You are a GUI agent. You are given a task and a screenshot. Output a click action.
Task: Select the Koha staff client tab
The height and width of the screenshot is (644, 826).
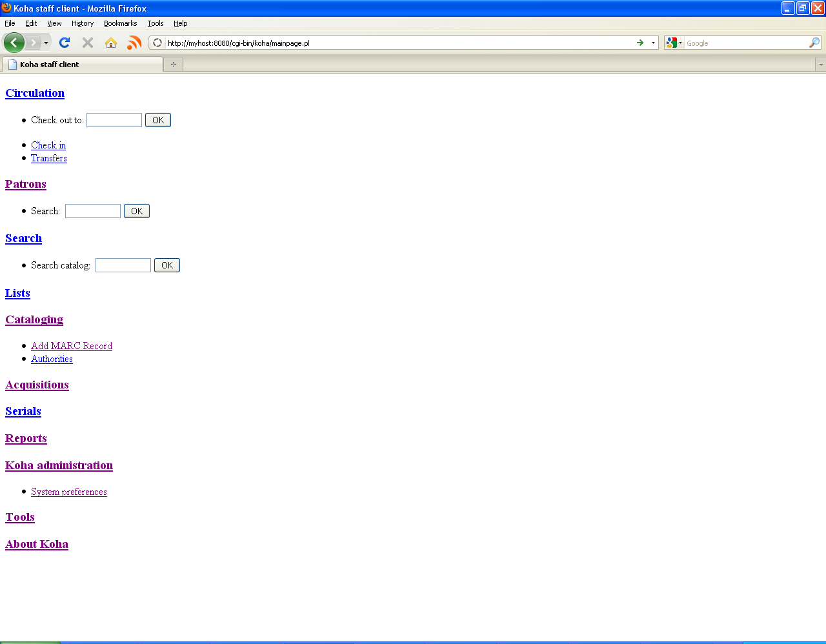click(83, 64)
